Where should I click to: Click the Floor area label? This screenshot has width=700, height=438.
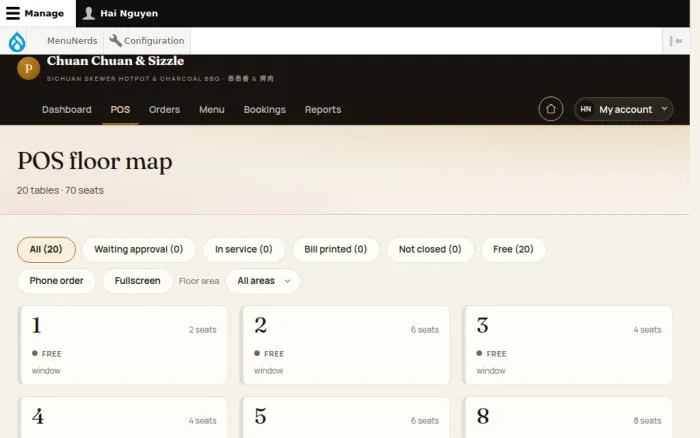click(199, 281)
